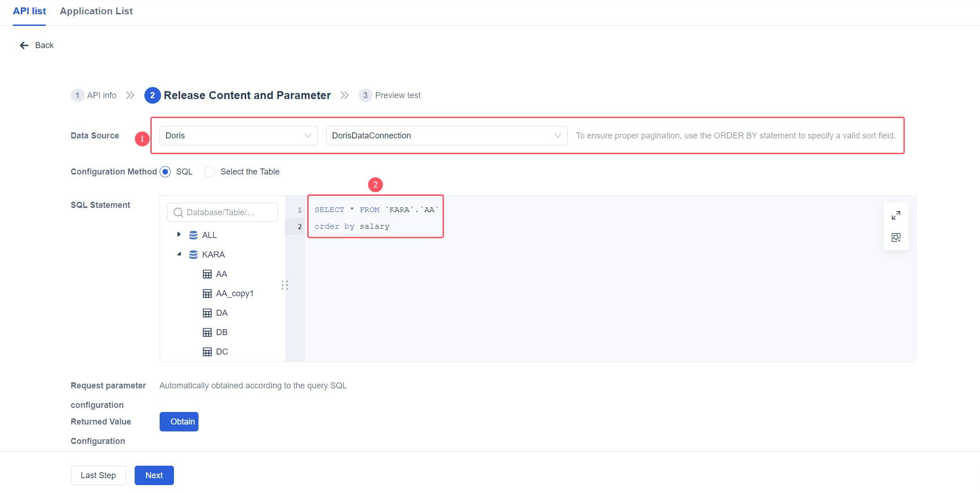This screenshot has height=493, width=980.
Task: Click the SQL beautify magic-star icon
Action: coord(896,237)
